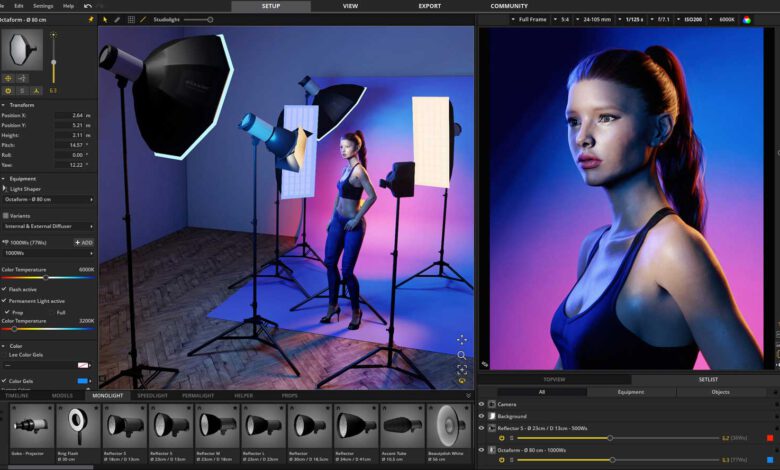This screenshot has height=470, width=780.
Task: Click the move arrows icon in viewport
Action: (462, 340)
